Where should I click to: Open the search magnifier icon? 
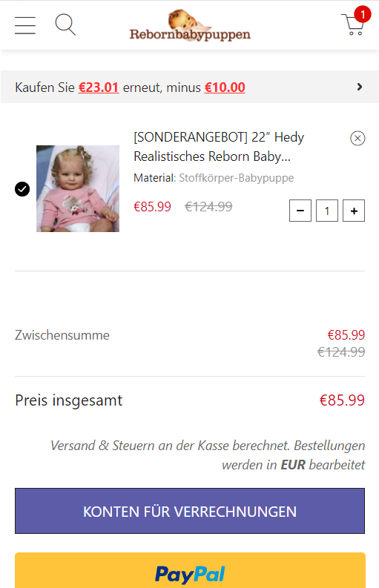[65, 24]
